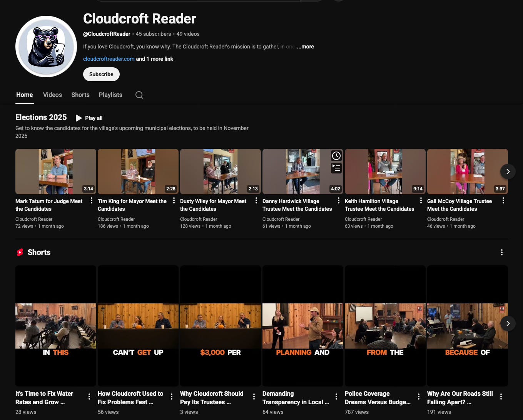Open the 'CAN'T GET UP' short thumbnail
The image size is (523, 420).
click(x=138, y=326)
